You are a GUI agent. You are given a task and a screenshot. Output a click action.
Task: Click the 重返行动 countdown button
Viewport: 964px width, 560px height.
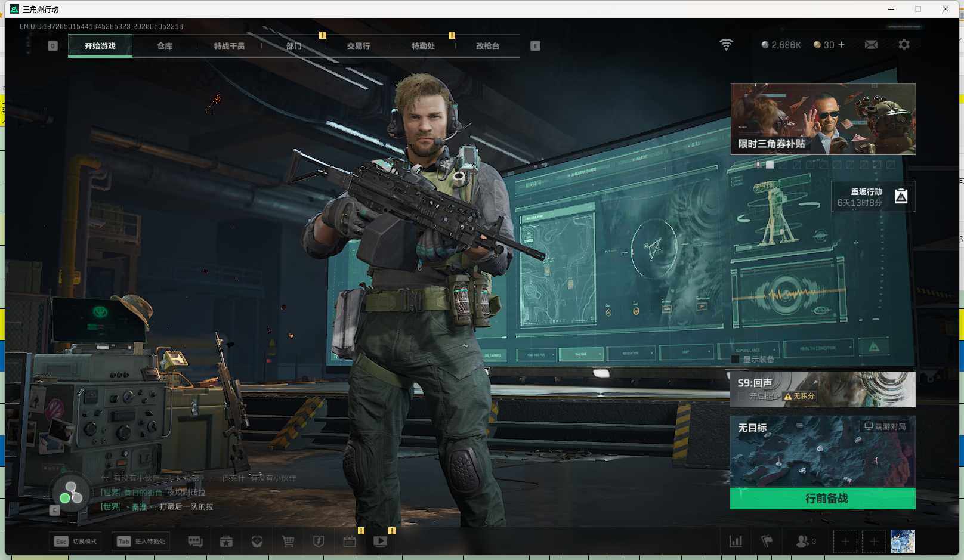(873, 197)
